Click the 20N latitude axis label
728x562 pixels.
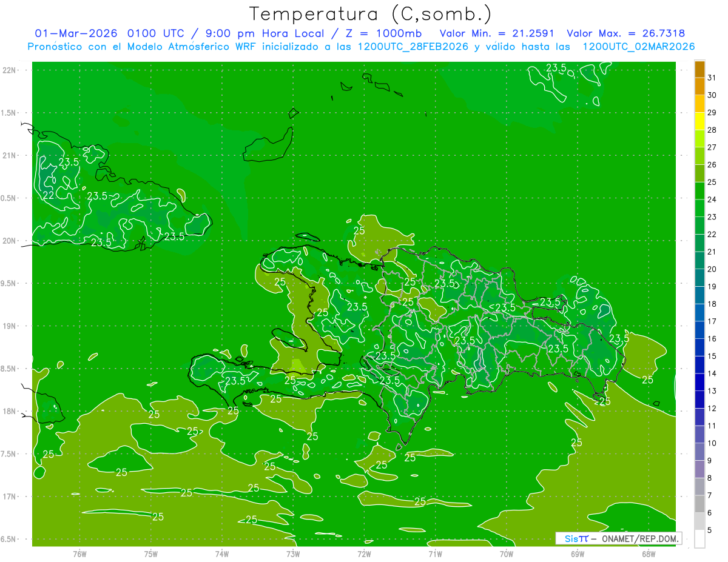click(x=8, y=241)
